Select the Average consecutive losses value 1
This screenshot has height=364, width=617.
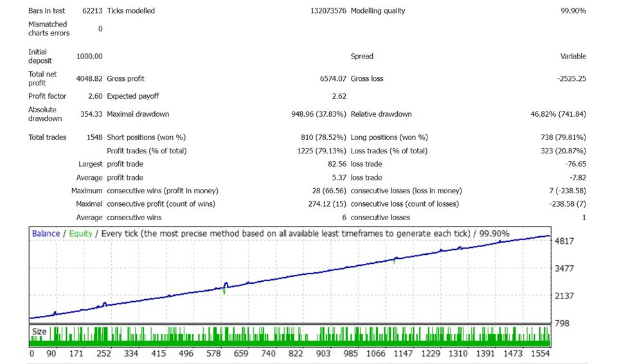[584, 218]
